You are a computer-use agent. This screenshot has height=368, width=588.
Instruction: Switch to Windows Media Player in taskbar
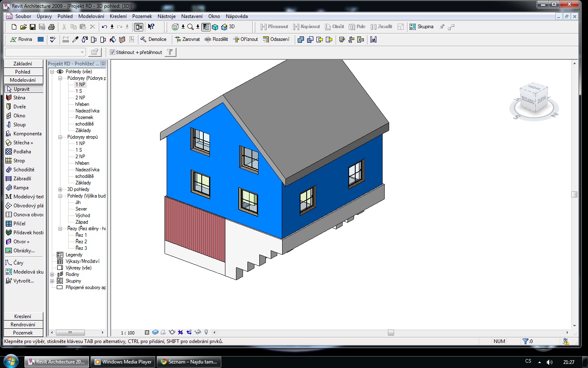click(123, 362)
